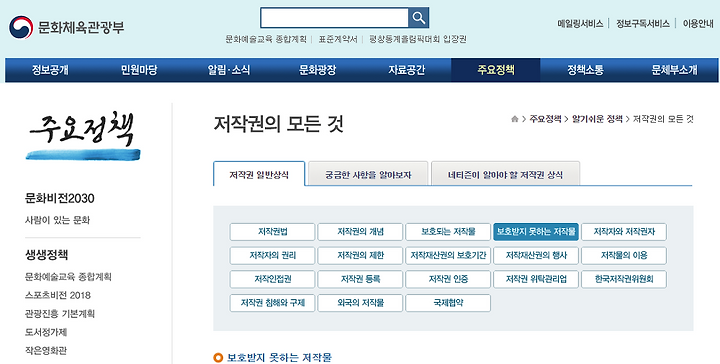Click the 보호받지 못하는 저작물 section heading
The image size is (720, 364).
point(279,358)
